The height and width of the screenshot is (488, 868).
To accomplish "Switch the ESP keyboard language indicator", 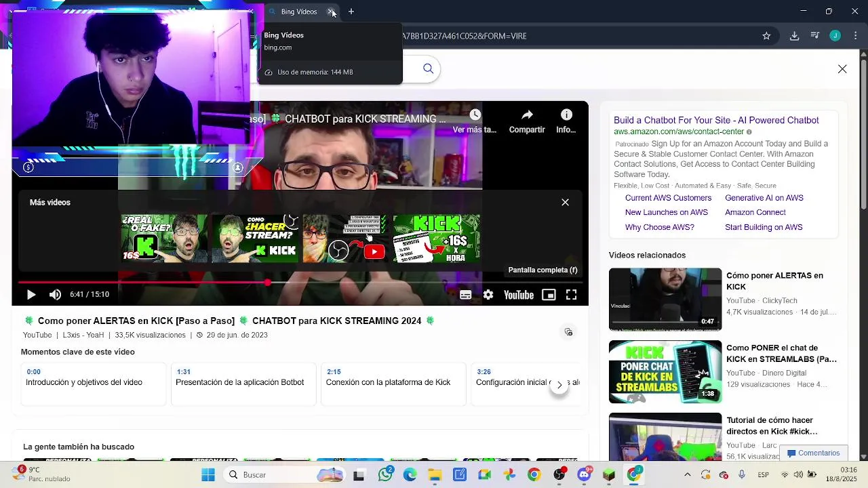I will [x=764, y=475].
